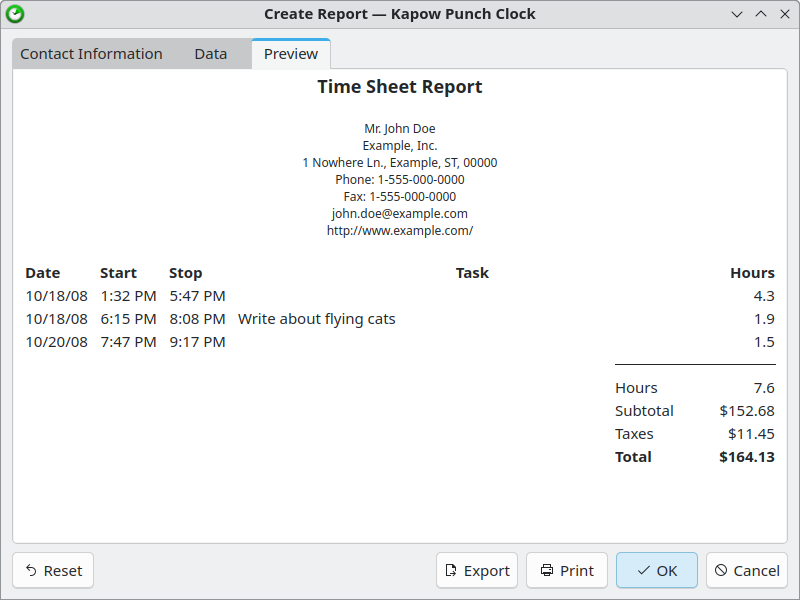Click the circle-slash icon on Cancel
The width and height of the screenshot is (800, 600).
click(x=721, y=571)
